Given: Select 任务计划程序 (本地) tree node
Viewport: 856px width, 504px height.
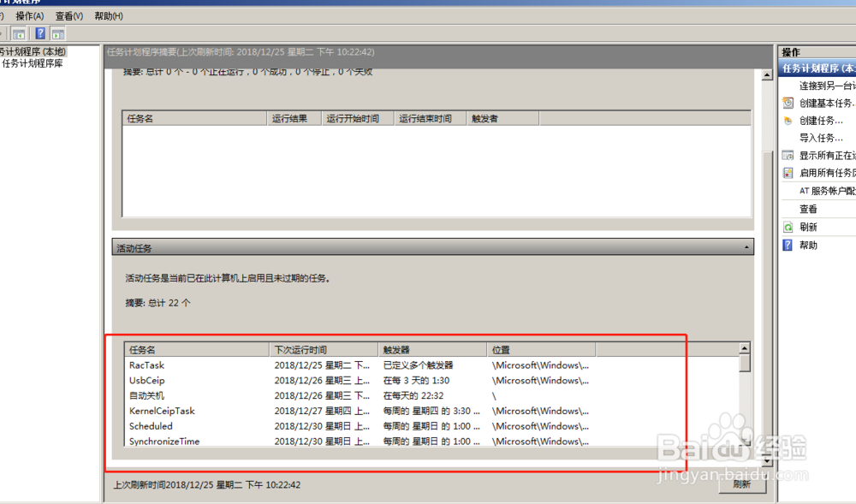Looking at the screenshot, I should (33, 51).
